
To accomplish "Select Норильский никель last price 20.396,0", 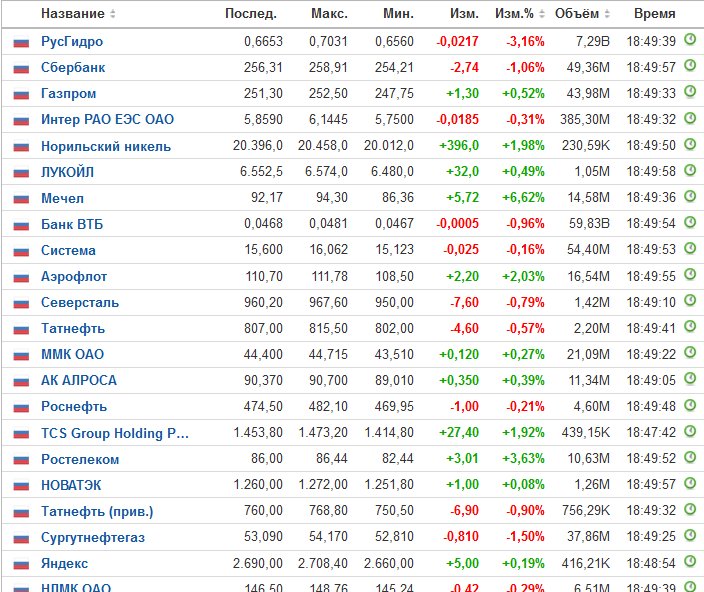I will tap(258, 145).
